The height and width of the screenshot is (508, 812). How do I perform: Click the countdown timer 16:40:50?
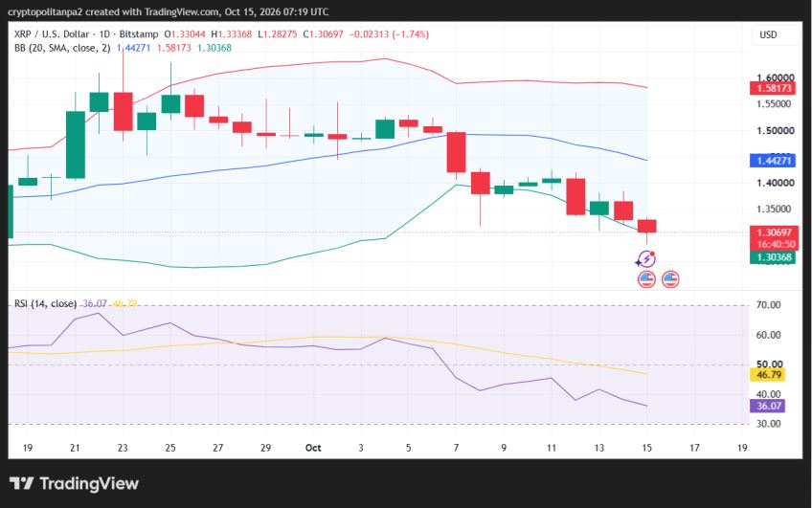tap(776, 244)
